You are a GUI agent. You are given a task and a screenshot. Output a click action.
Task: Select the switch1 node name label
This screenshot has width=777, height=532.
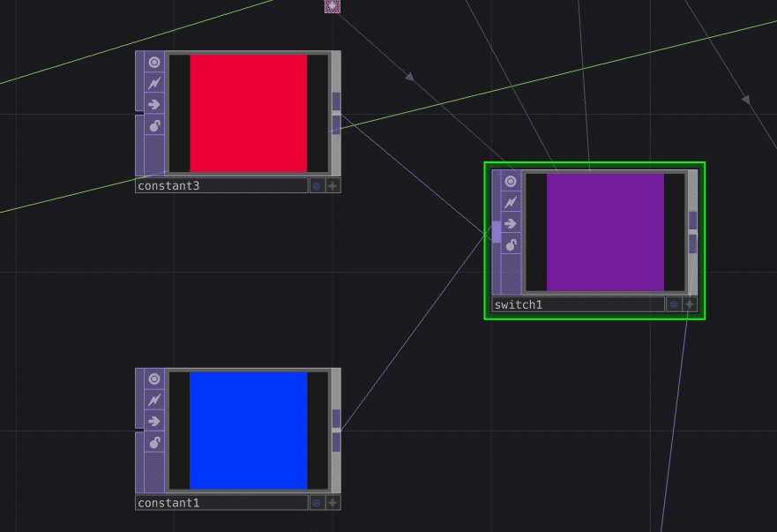[578, 304]
